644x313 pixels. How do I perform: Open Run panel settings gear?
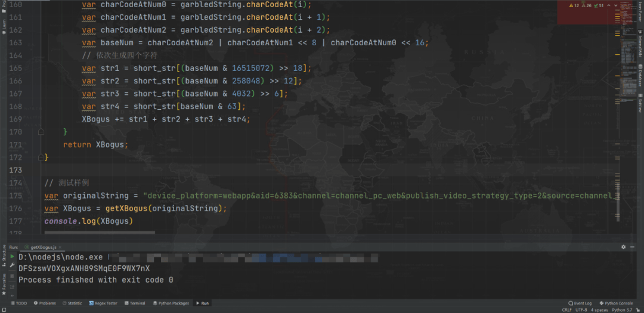click(624, 246)
